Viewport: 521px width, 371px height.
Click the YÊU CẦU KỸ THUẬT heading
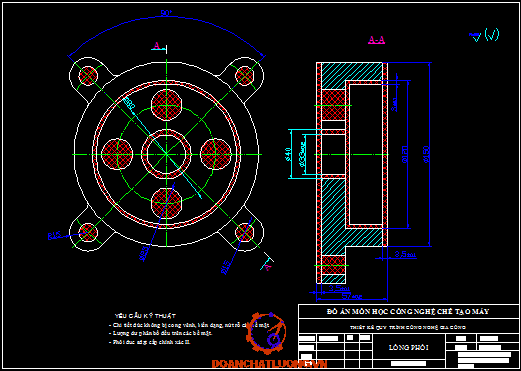tap(145, 316)
